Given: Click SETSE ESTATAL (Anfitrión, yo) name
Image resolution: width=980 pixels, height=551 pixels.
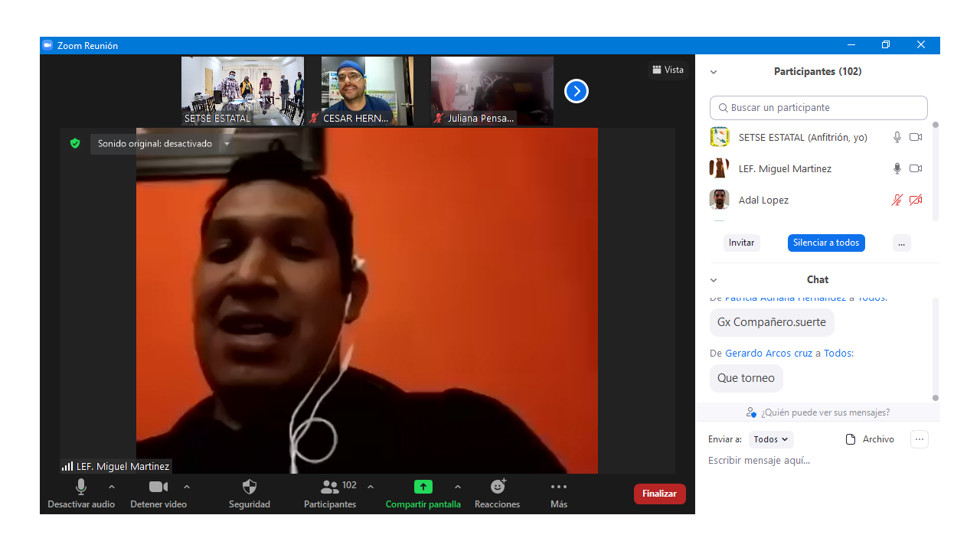Looking at the screenshot, I should point(803,137).
